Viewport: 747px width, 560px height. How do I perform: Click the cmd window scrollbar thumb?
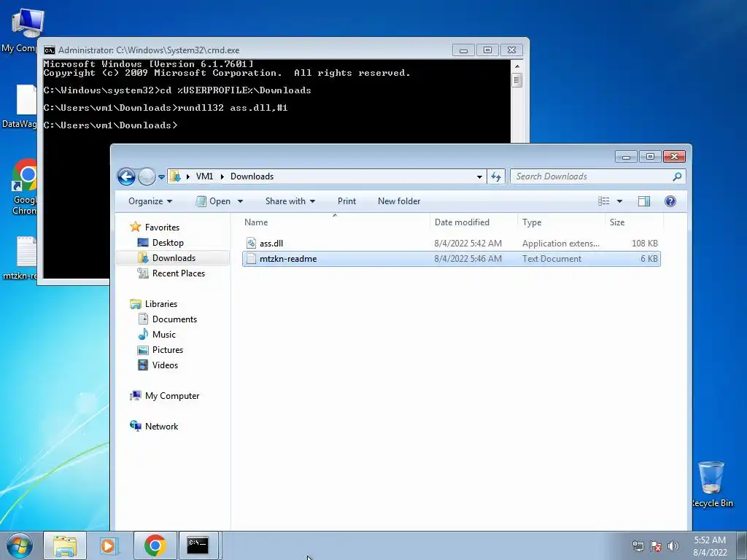click(x=517, y=80)
